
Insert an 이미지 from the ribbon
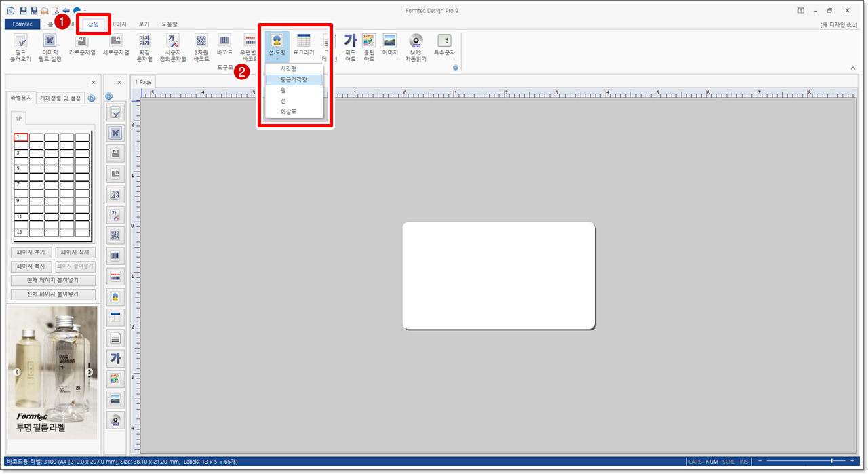coord(390,45)
